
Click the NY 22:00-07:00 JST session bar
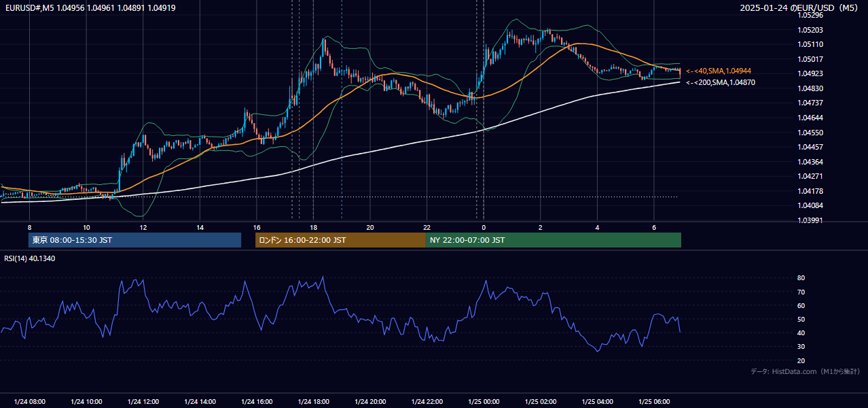554,240
